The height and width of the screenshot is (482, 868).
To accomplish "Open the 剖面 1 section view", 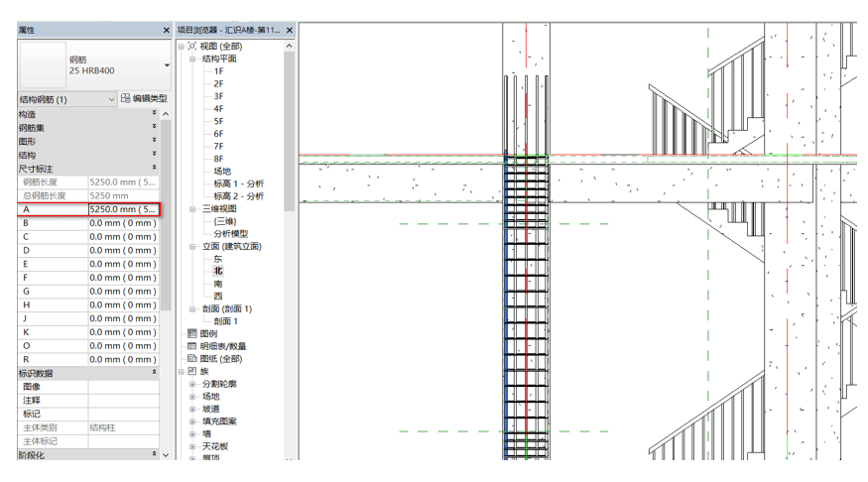I will click(226, 321).
